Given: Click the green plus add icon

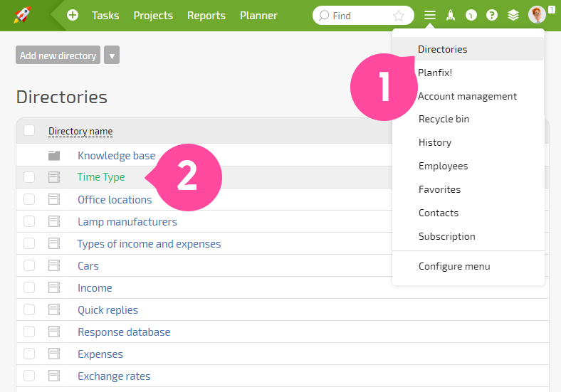Looking at the screenshot, I should 73,15.
